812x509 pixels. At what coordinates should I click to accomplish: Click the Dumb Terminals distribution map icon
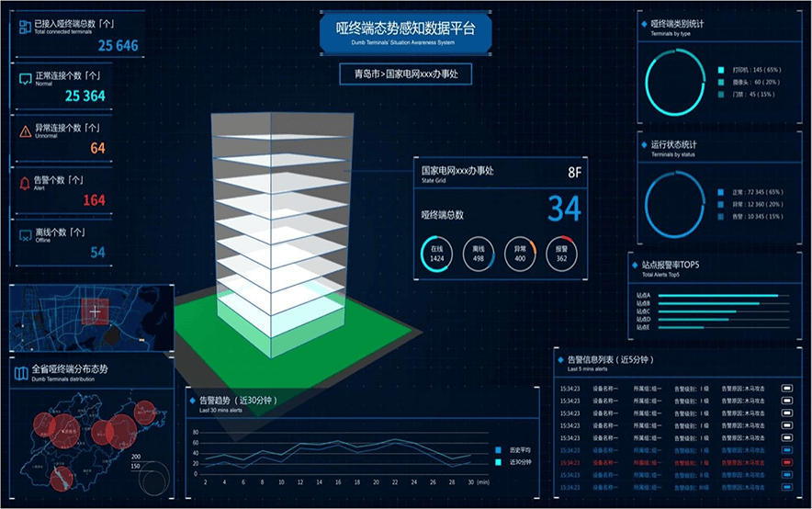tap(22, 373)
